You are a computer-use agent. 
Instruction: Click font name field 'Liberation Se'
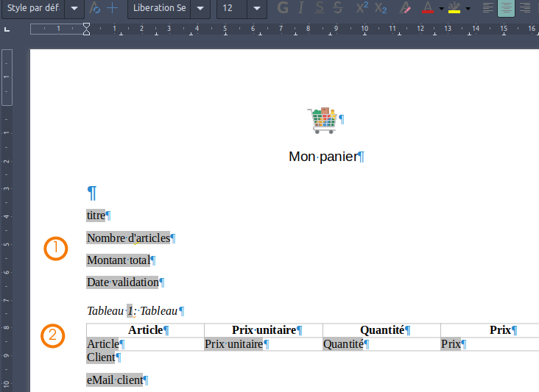click(160, 8)
